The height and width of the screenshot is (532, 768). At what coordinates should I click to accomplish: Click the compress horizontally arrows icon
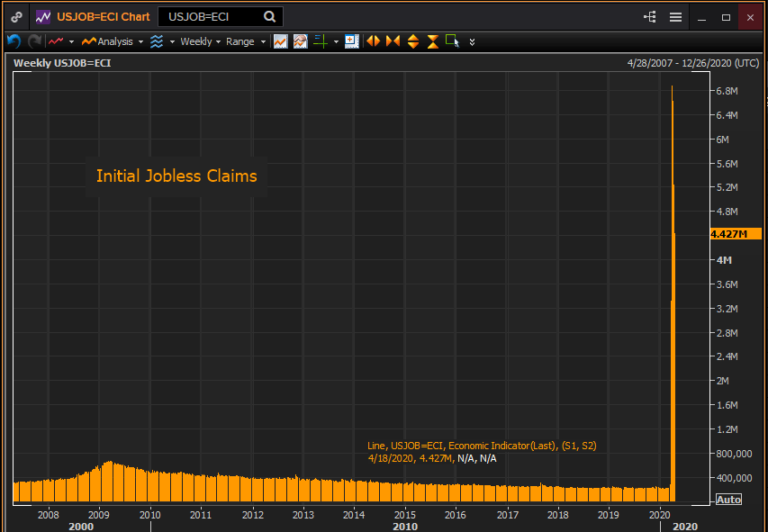393,41
